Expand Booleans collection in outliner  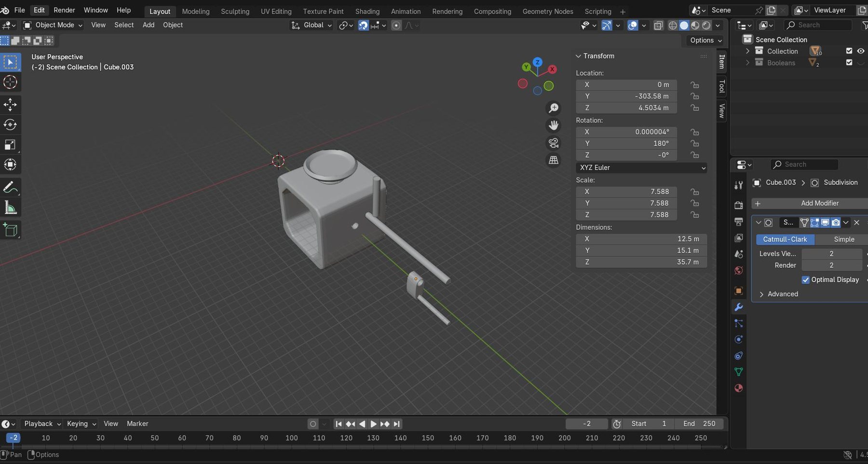(x=747, y=63)
